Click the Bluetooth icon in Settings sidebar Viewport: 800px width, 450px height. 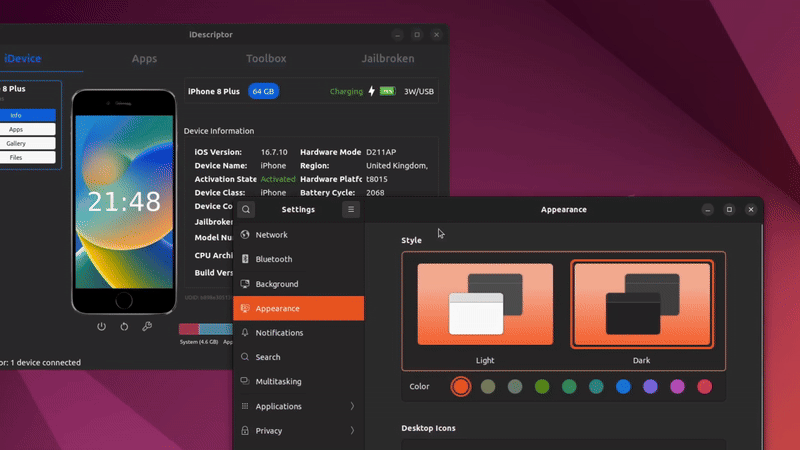coord(245,259)
